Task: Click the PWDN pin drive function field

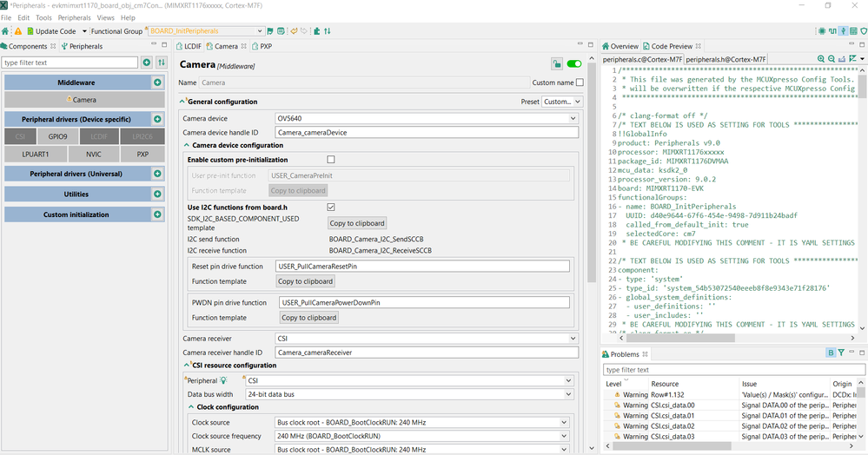Action: pyautogui.click(x=424, y=302)
